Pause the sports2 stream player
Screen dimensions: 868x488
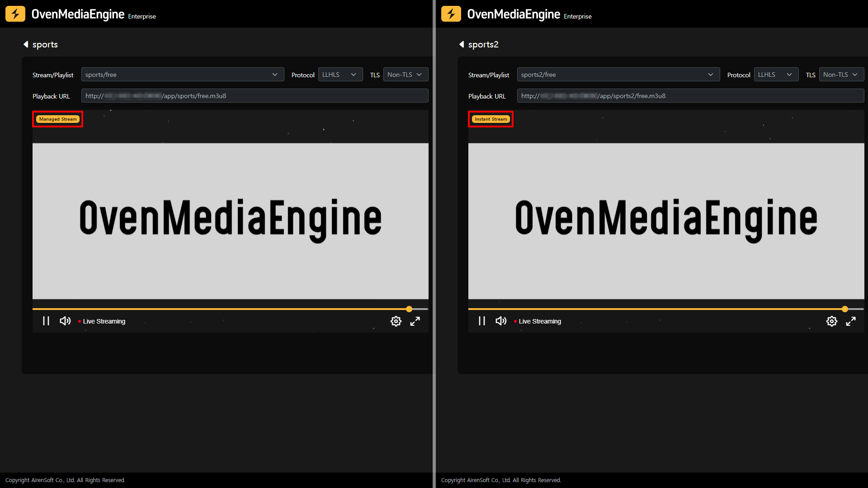coord(482,321)
